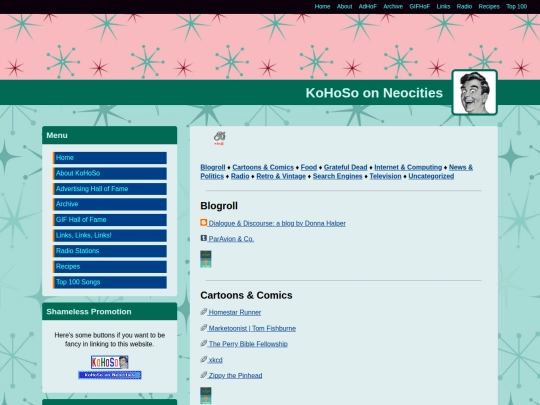
Task: Click the Menu panel header
Action: click(x=110, y=135)
